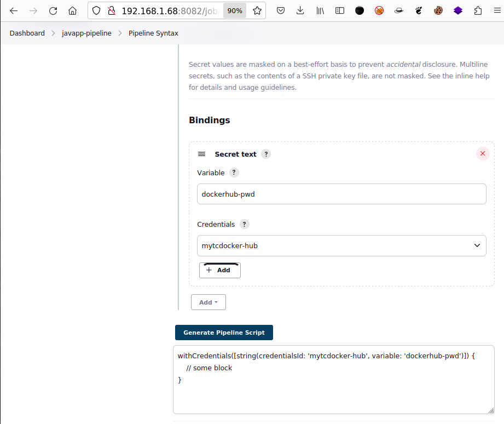This screenshot has width=504, height=424.
Task: Click the red blocked-circle extension icon
Action: click(379, 11)
